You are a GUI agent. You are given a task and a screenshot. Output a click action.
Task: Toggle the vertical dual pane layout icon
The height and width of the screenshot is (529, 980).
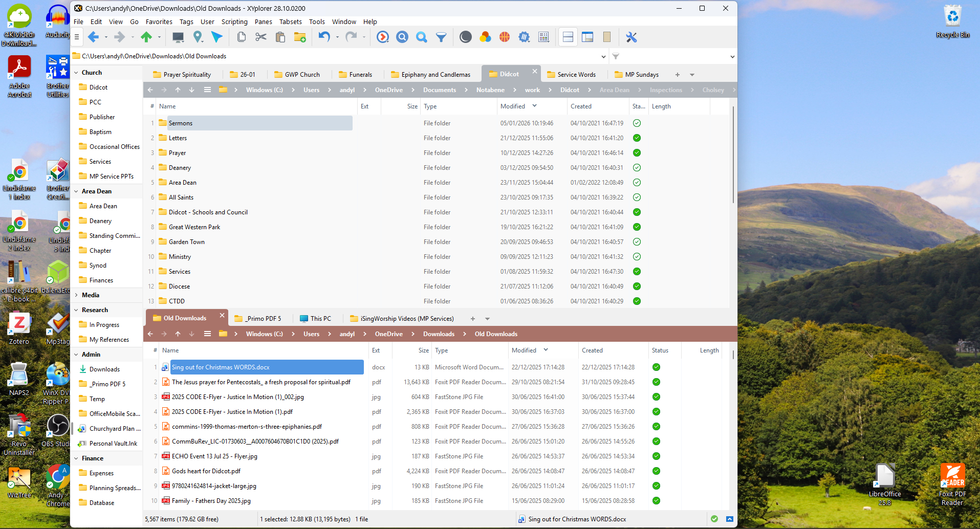[587, 37]
